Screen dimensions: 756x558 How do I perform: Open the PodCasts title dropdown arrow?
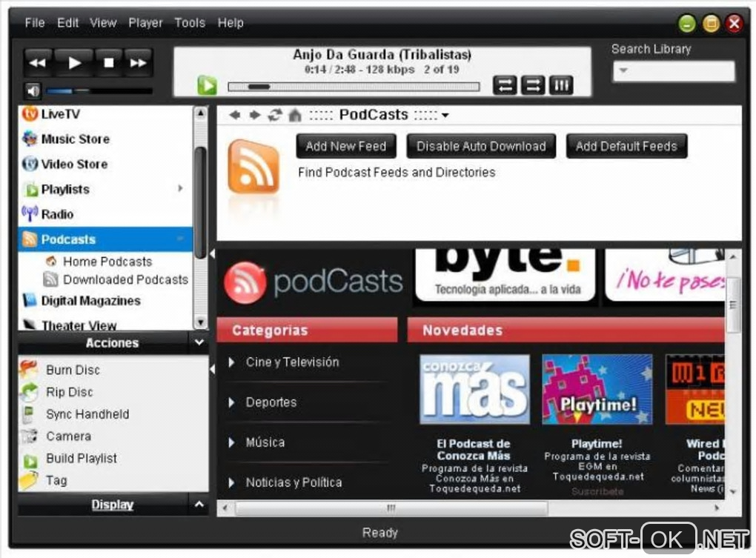point(445,116)
